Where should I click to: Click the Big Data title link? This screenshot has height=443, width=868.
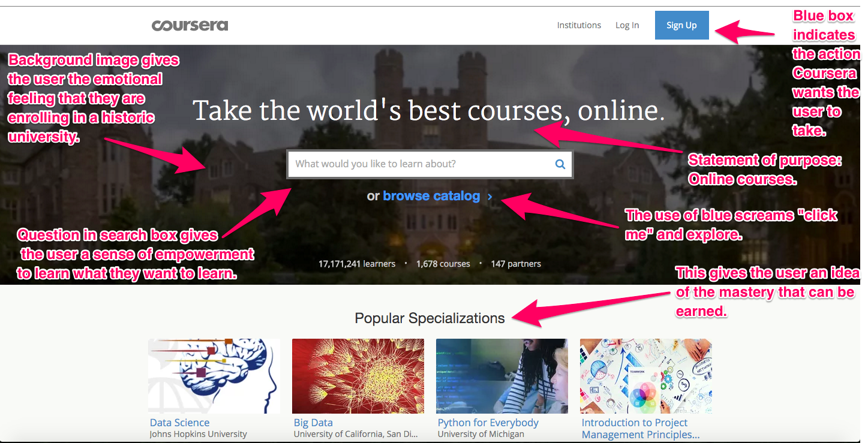pyautogui.click(x=313, y=423)
